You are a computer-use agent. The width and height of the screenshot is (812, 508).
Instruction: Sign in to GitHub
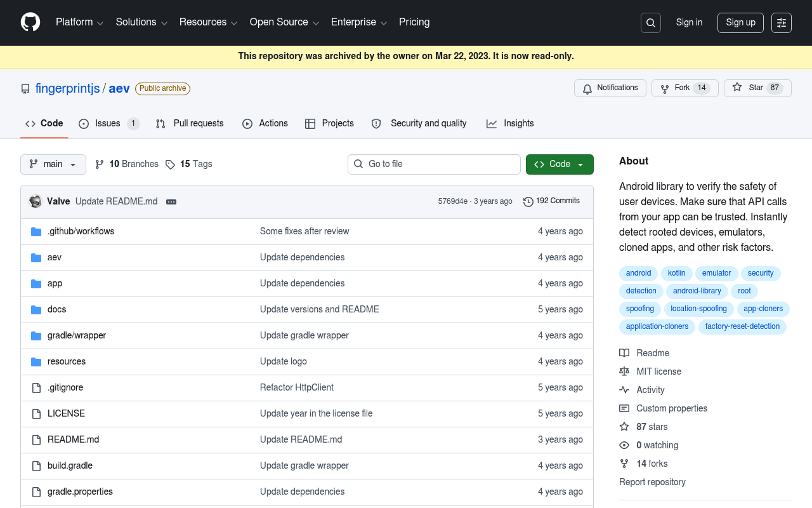tap(689, 23)
